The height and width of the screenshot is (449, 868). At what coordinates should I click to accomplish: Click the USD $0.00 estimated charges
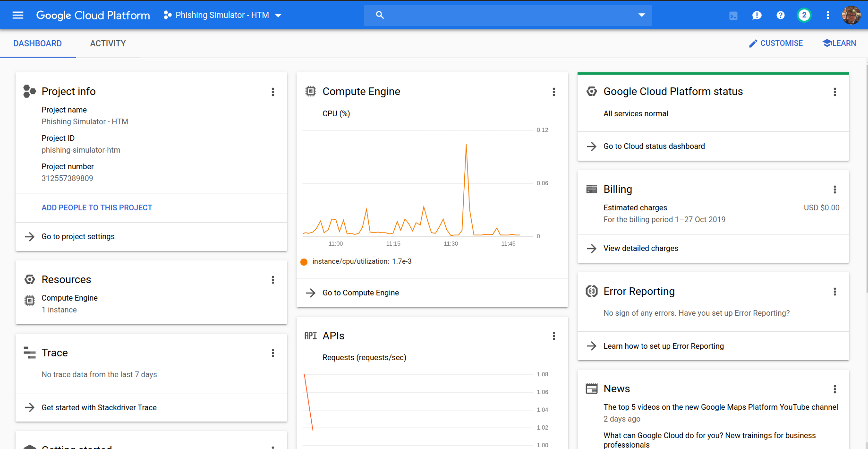pos(821,208)
